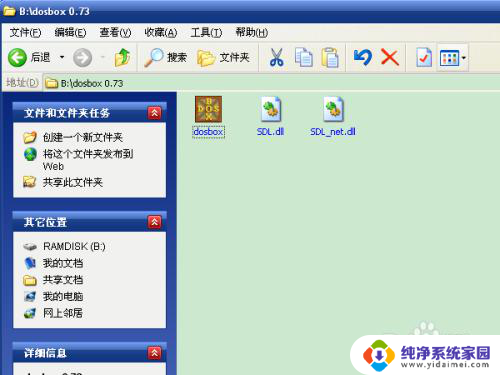The width and height of the screenshot is (500, 375).
Task: Click the Paste clipboard icon
Action: [330, 57]
